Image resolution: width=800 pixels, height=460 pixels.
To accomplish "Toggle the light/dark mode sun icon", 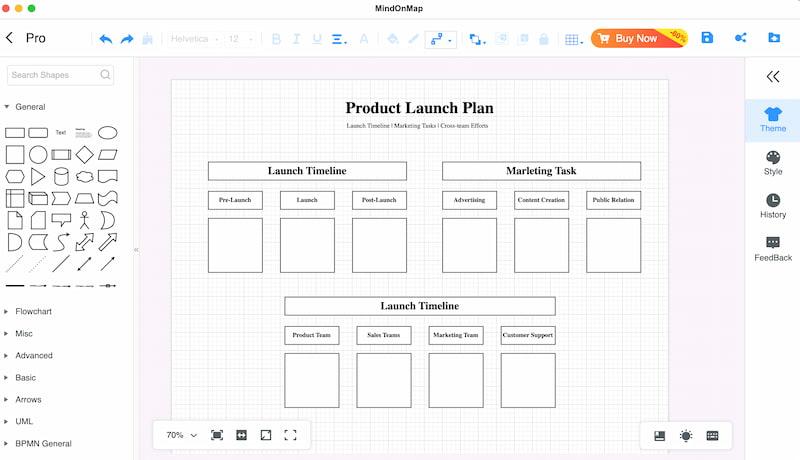I will 686,436.
